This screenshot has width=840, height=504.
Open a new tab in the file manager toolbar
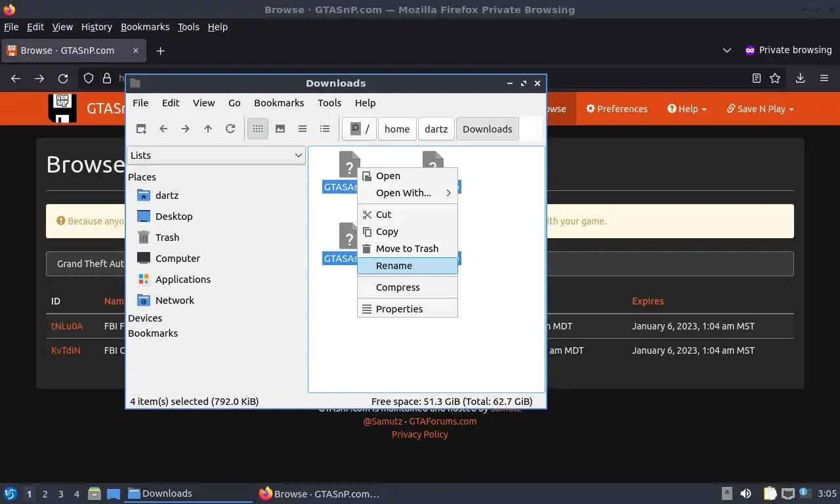[x=141, y=129]
